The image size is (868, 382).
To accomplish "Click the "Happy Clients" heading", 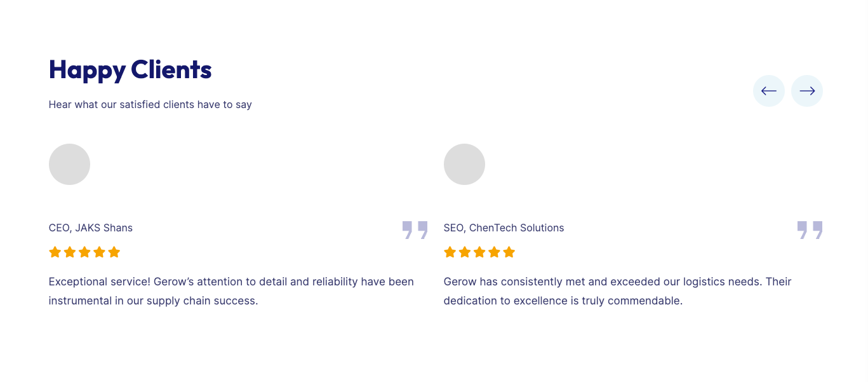I will pos(130,69).
